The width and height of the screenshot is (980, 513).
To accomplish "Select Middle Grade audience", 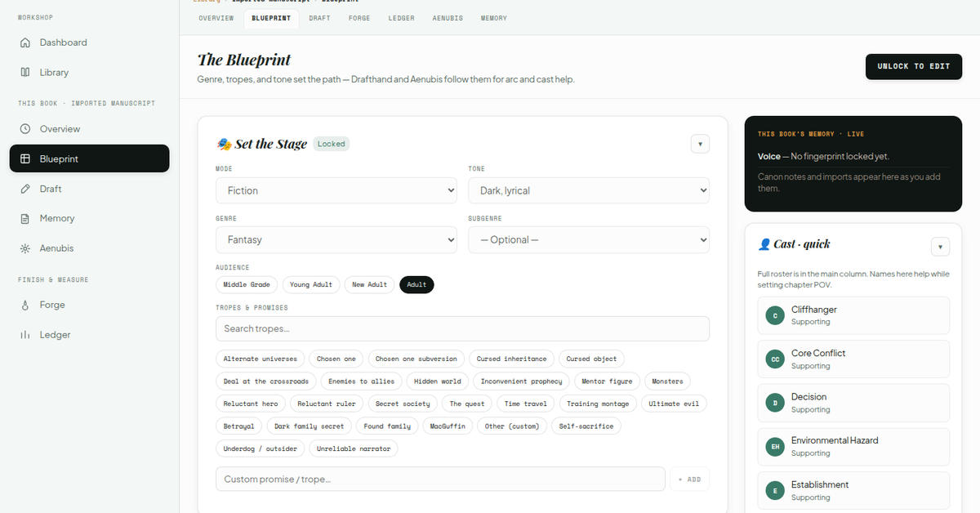I will (247, 284).
